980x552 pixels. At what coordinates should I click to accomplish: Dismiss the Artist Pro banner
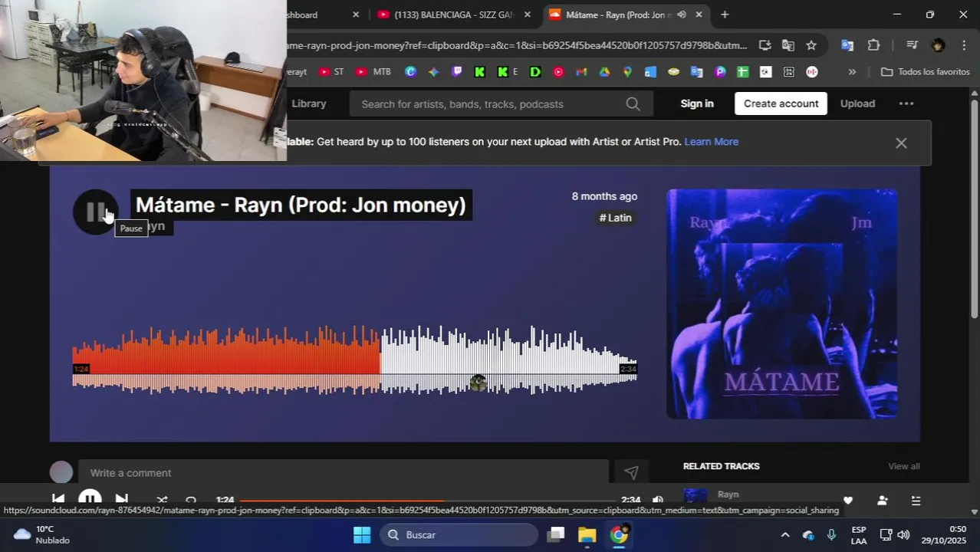pyautogui.click(x=901, y=143)
